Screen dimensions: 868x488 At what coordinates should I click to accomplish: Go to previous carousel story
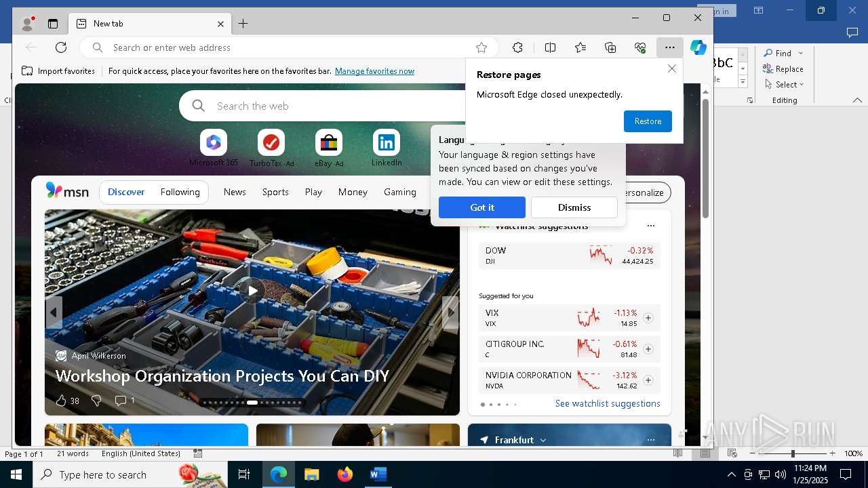pyautogui.click(x=54, y=312)
